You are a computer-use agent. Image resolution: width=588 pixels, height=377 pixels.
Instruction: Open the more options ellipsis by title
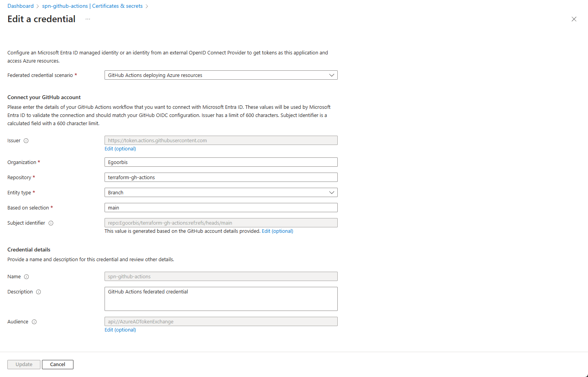[x=88, y=19]
